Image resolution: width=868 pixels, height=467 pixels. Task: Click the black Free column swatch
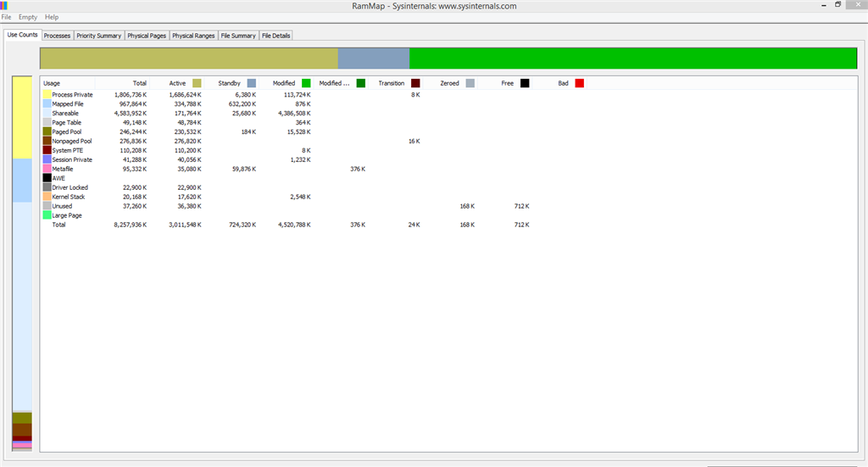(x=525, y=83)
